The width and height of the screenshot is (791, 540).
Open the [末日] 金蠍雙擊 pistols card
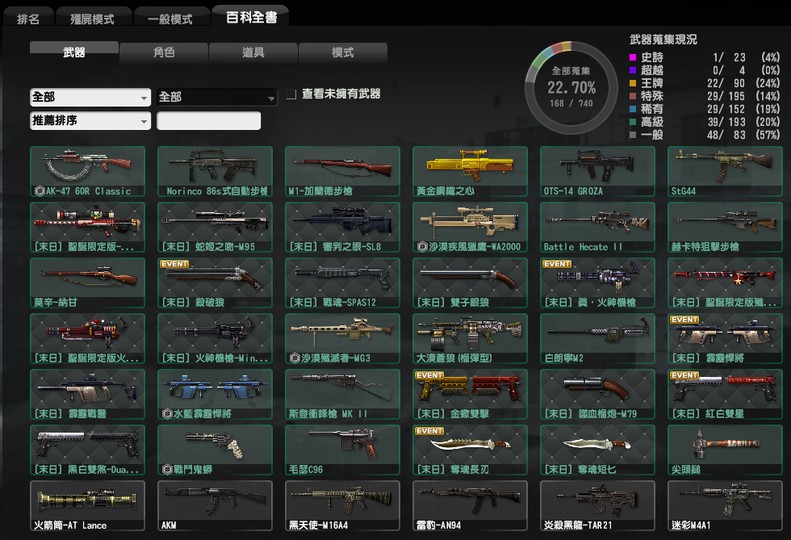(470, 394)
